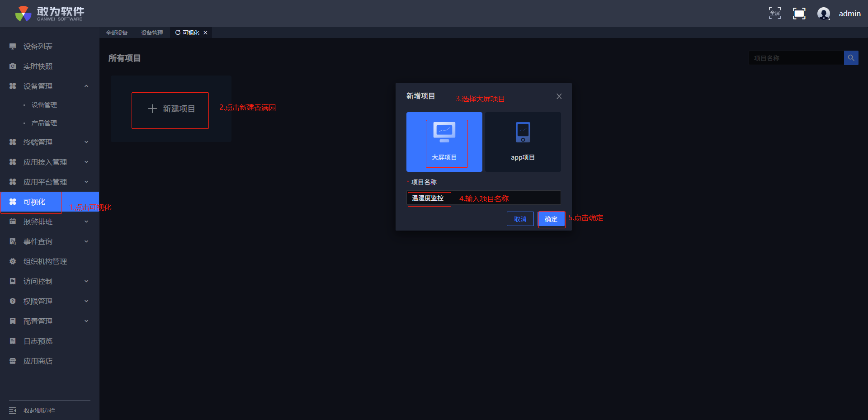
Task: Click the 确定 confirm button
Action: coord(551,219)
